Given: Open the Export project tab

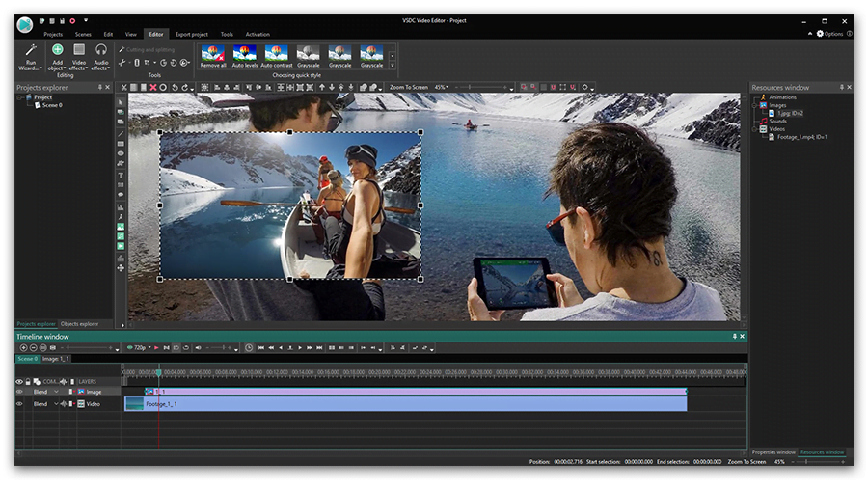Looking at the screenshot, I should coord(191,34).
